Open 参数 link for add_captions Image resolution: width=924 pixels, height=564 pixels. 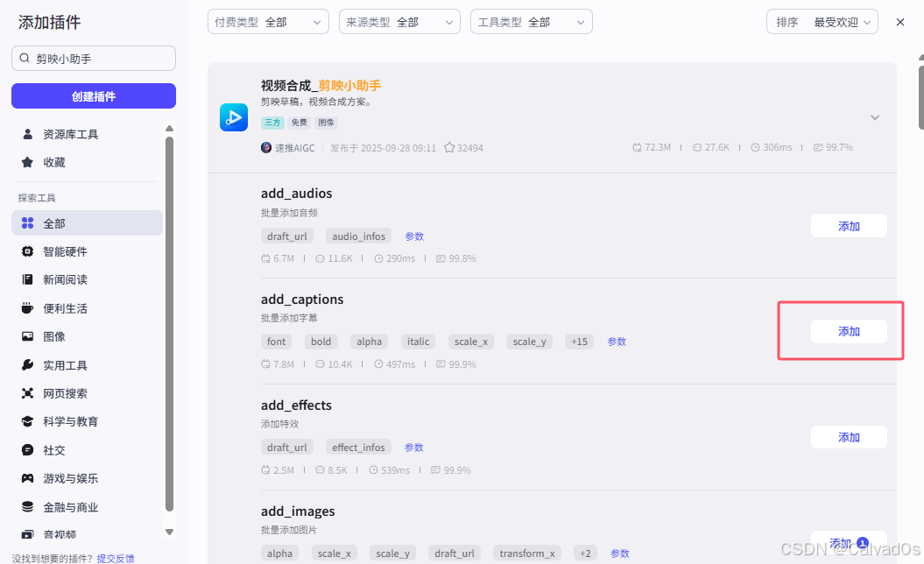(617, 342)
